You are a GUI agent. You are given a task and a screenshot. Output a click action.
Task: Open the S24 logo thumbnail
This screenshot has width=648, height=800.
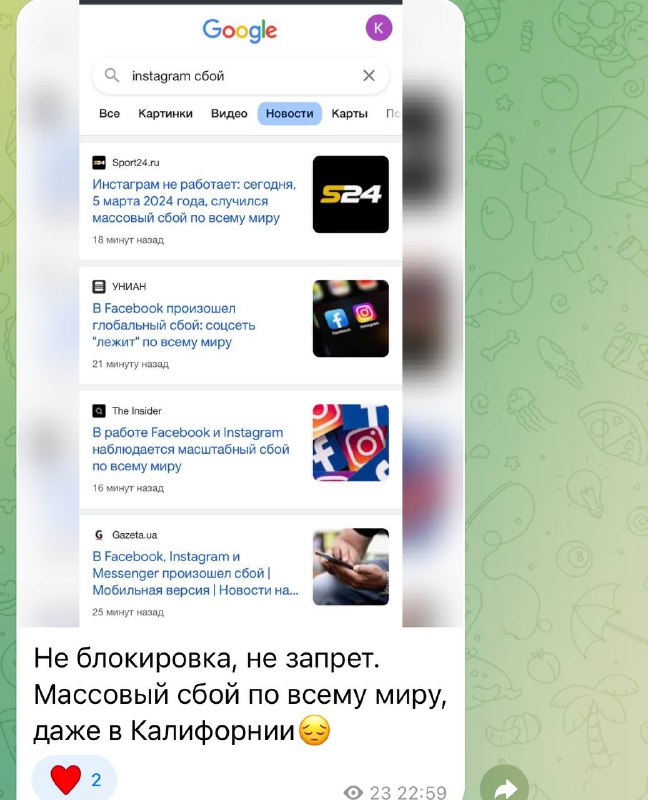click(351, 194)
